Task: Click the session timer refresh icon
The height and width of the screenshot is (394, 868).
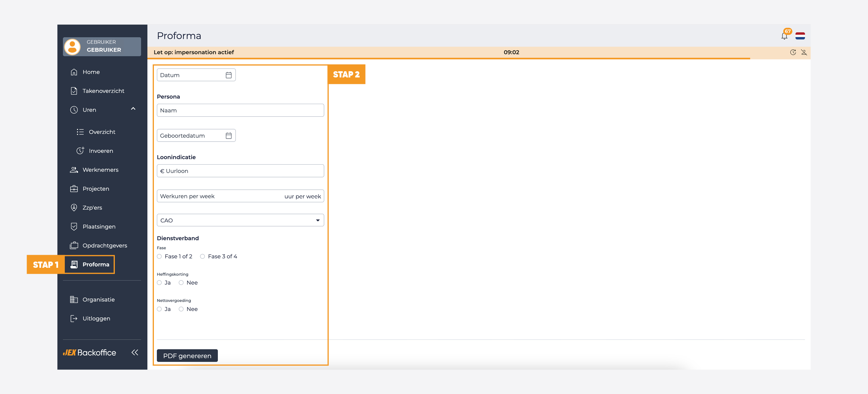Action: pos(793,52)
